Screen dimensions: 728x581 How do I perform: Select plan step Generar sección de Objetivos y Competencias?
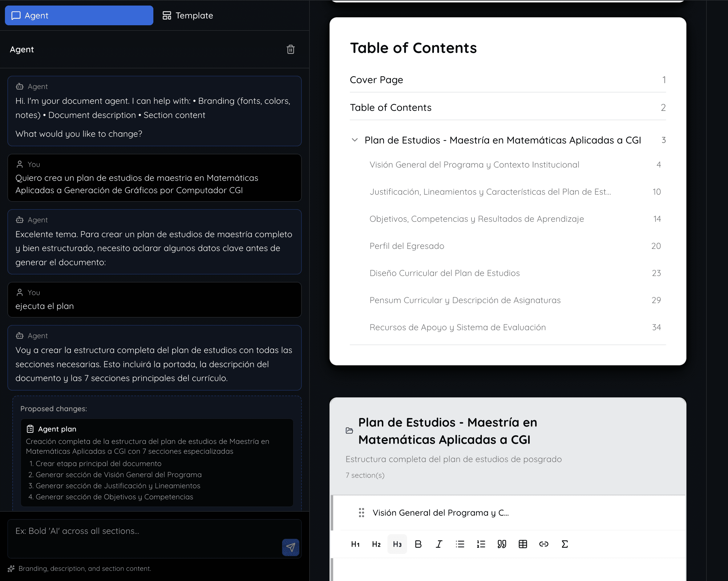point(111,497)
